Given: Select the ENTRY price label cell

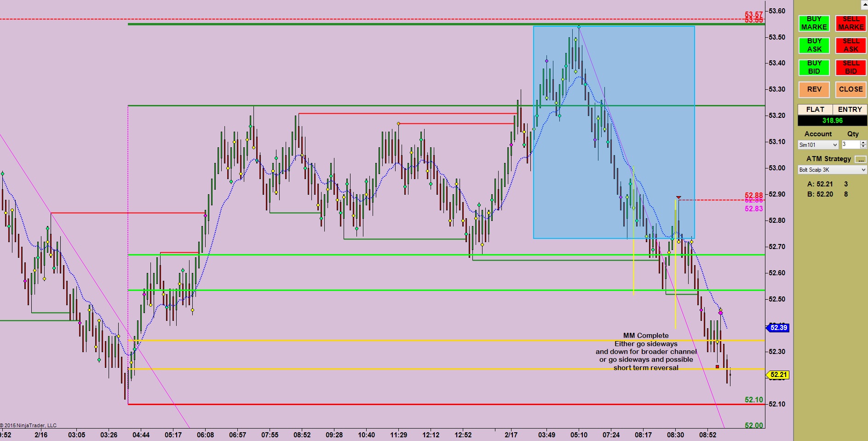Looking at the screenshot, I should click(850, 110).
